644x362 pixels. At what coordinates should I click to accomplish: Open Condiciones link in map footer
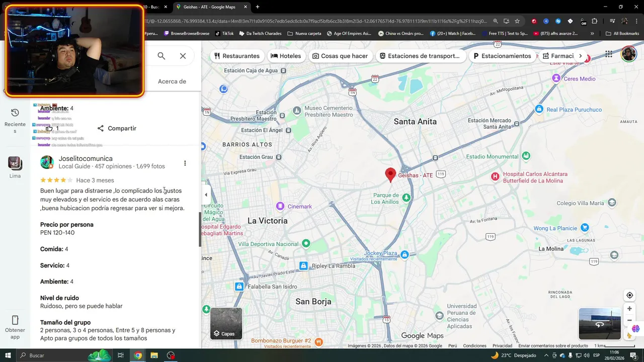tap(475, 346)
